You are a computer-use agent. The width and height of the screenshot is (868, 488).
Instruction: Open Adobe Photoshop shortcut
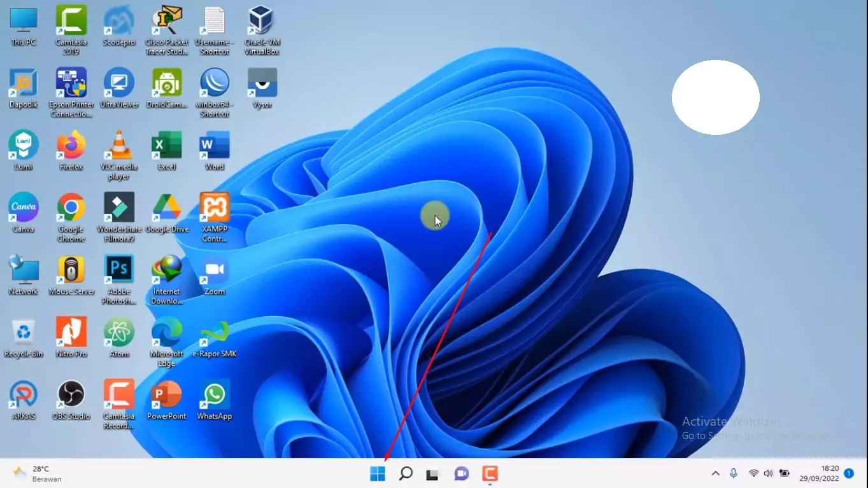119,279
